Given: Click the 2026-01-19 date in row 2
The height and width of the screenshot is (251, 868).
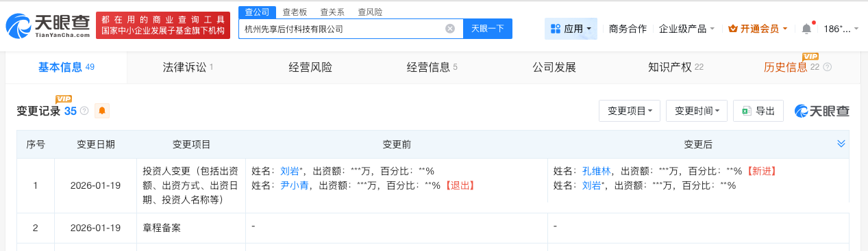Looking at the screenshot, I should tap(95, 228).
